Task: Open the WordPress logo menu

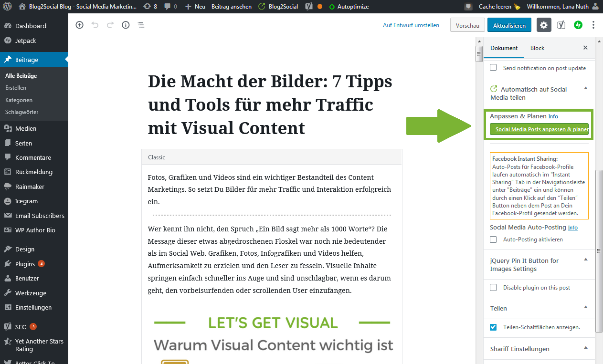Action: click(7, 7)
